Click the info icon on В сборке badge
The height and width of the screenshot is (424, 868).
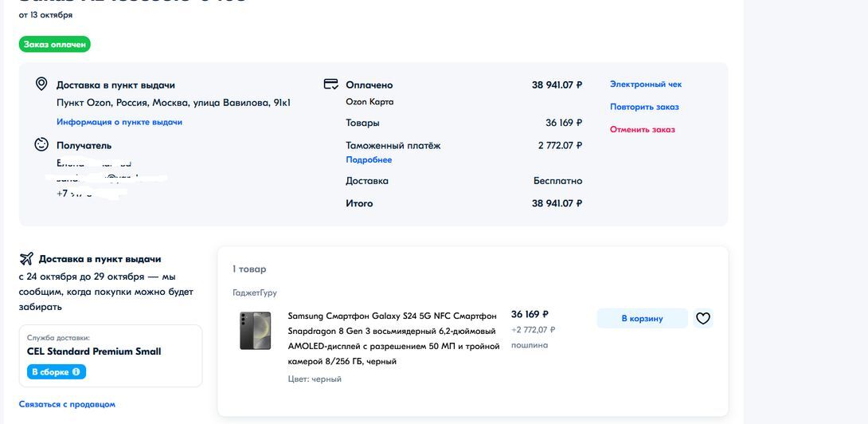pyautogui.click(x=76, y=372)
